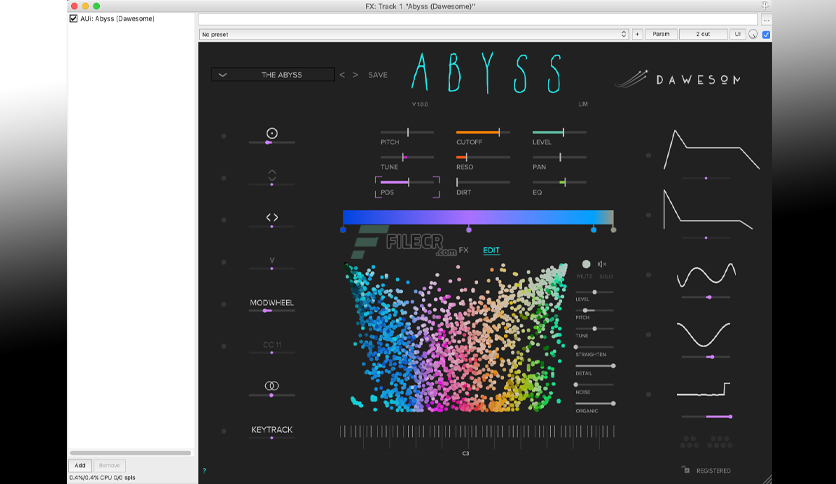Adjust the DETAIL slider
This screenshot has width=836, height=484.
click(x=594, y=366)
